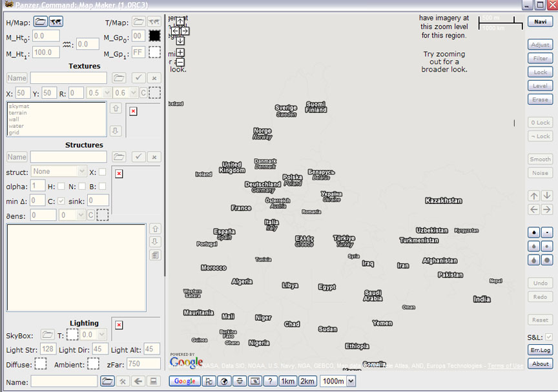Select the black droplet brush
Viewport: 558px width, 392px height.
[534, 232]
